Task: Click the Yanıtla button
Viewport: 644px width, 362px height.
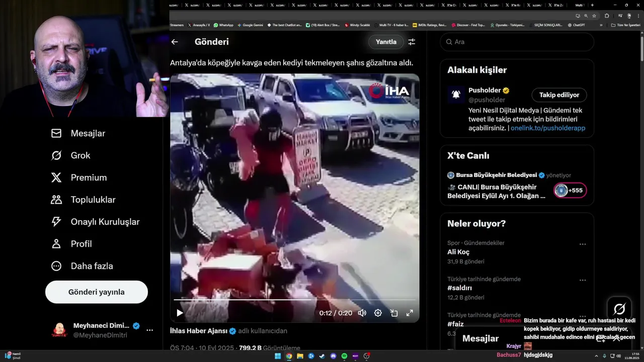Action: tap(386, 42)
